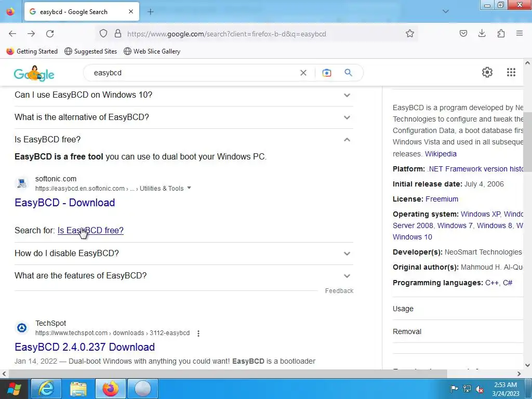The image size is (532, 399).
Task: Open the tracking protection shield icon
Action: pos(103,34)
